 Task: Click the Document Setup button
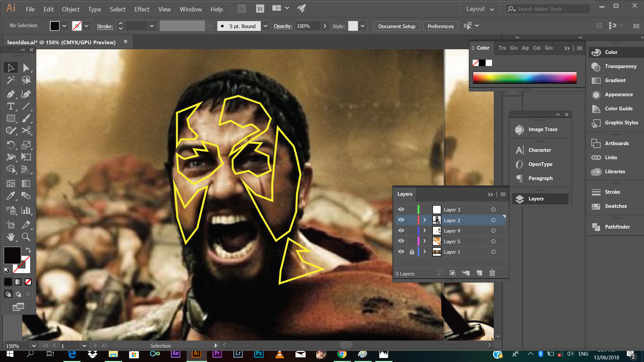[x=396, y=26]
